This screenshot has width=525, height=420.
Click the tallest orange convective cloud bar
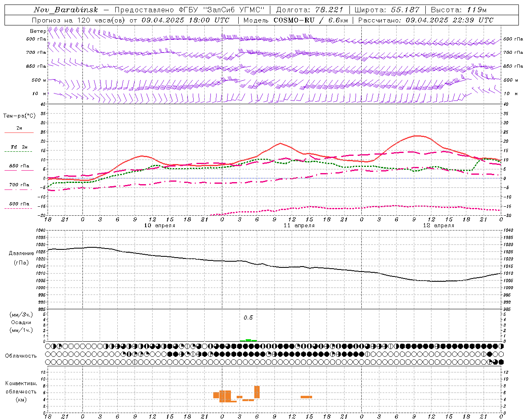coord(257,392)
